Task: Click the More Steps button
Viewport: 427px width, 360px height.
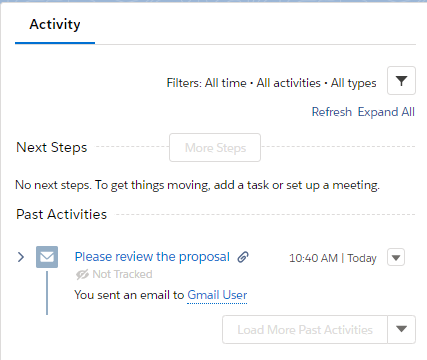Action: 215,148
